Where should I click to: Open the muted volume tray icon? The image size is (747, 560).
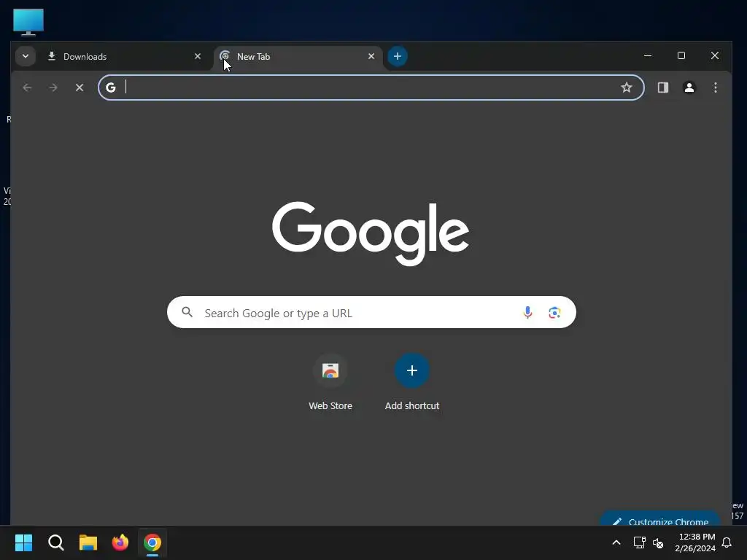coord(658,542)
